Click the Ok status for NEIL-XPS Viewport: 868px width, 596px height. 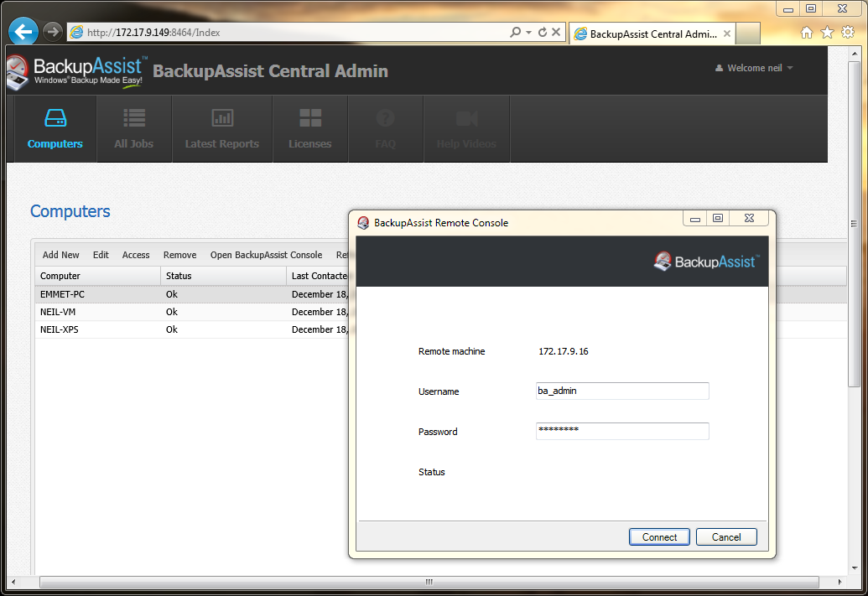172,329
